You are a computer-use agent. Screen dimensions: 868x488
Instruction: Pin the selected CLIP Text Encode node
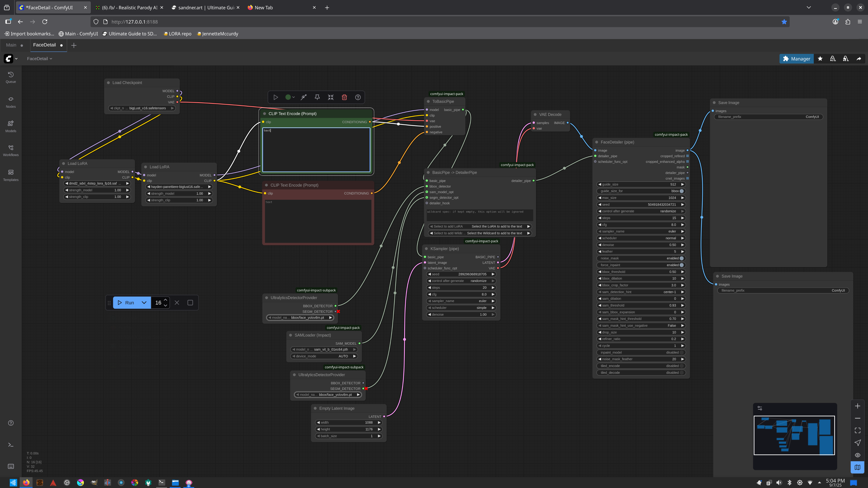click(x=317, y=97)
